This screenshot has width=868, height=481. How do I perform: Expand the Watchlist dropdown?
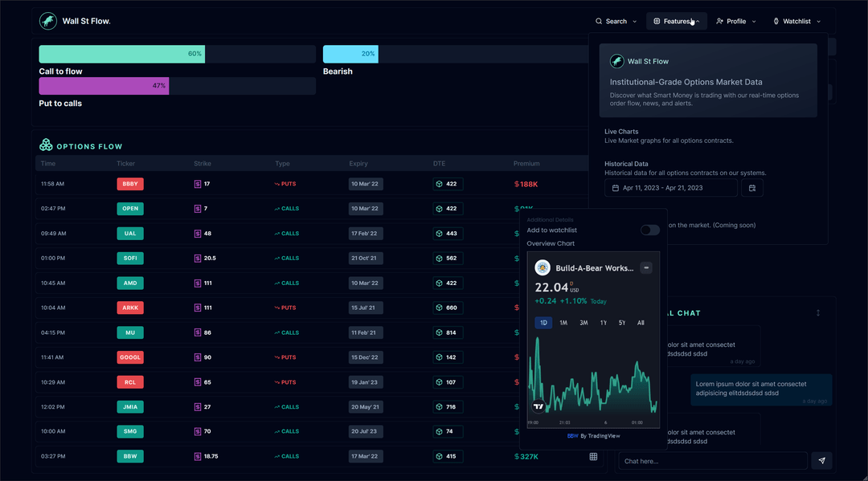click(x=796, y=21)
